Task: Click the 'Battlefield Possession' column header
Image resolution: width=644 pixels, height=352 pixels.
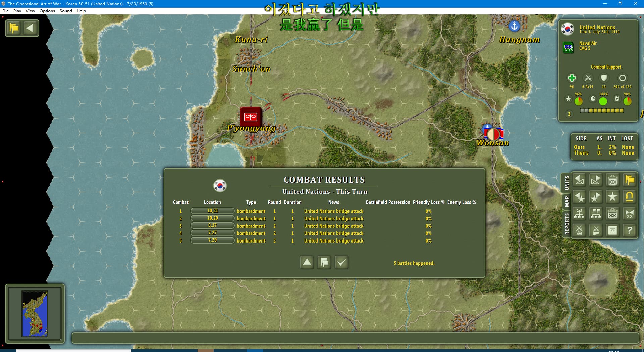Action: click(388, 202)
